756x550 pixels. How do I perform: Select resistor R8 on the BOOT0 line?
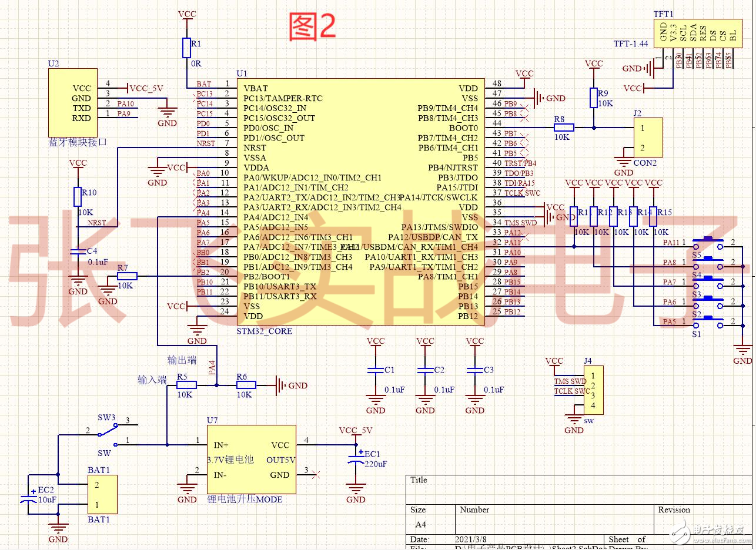click(564, 128)
